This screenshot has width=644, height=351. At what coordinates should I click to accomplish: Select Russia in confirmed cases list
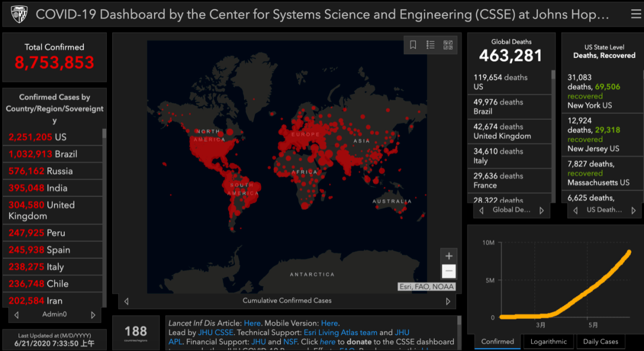click(52, 171)
